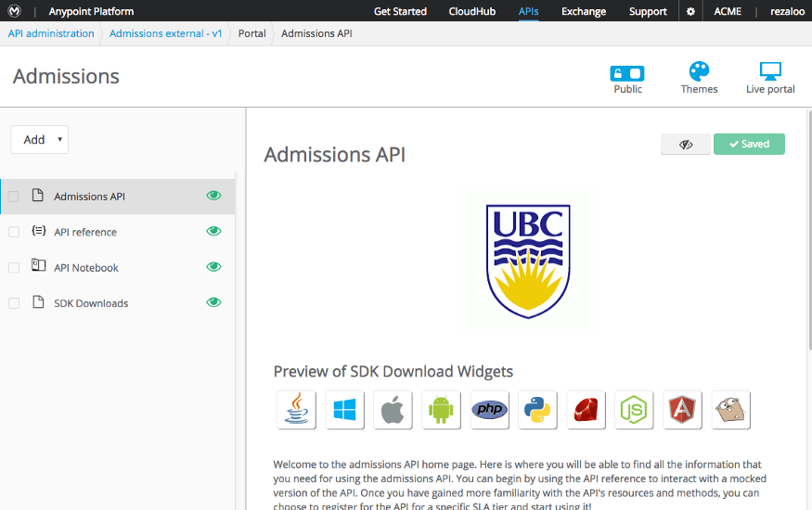Open the settings gear icon
This screenshot has height=510, width=812.
tap(690, 11)
